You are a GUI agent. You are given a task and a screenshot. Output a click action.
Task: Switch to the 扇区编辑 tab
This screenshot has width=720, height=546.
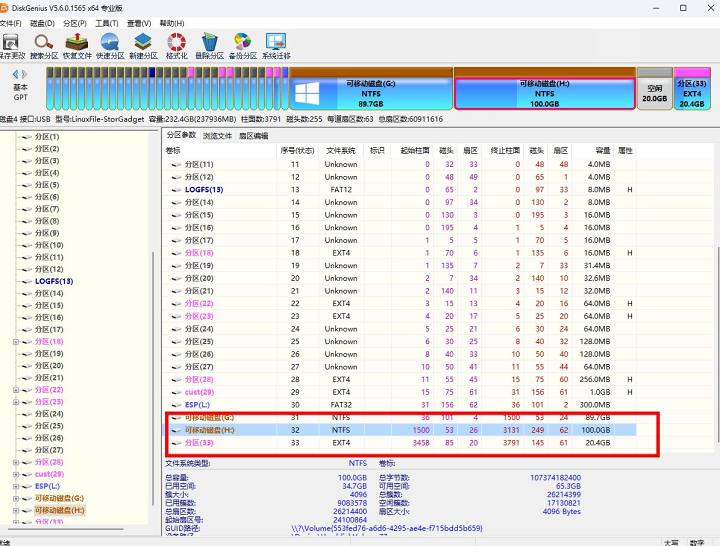(x=254, y=136)
